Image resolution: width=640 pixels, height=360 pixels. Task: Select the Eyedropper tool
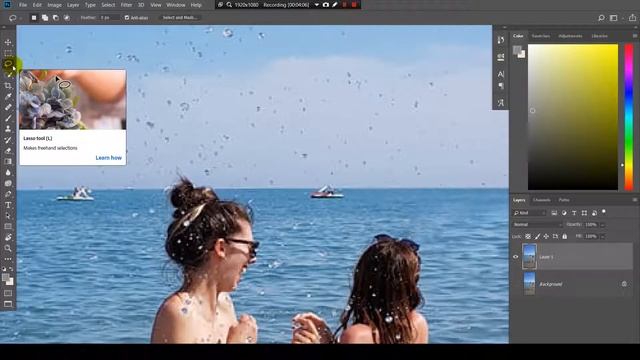8,97
